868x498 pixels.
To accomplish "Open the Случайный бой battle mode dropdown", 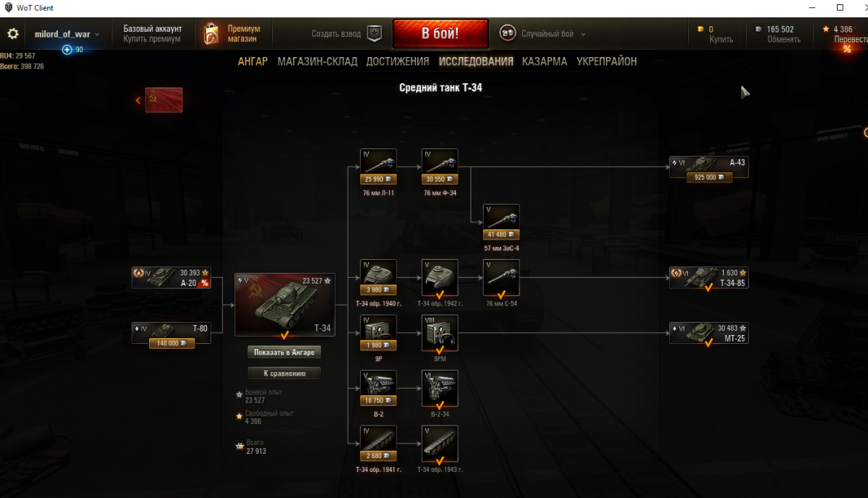I will [x=542, y=34].
